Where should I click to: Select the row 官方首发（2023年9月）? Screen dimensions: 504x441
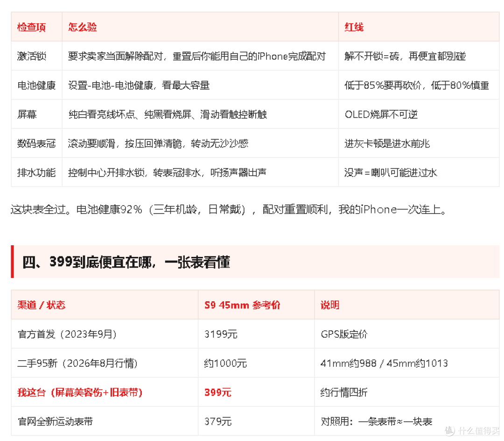(x=255, y=334)
